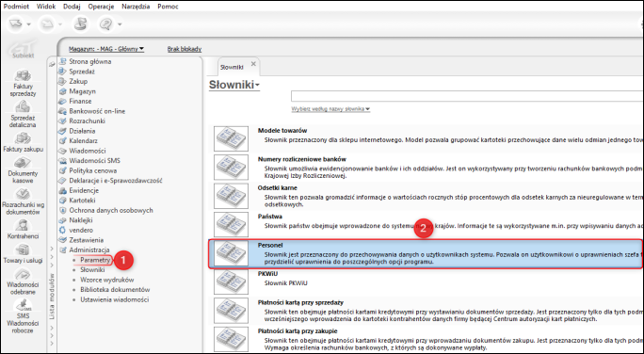
Task: Select the Personel dictionary title
Action: click(270, 245)
